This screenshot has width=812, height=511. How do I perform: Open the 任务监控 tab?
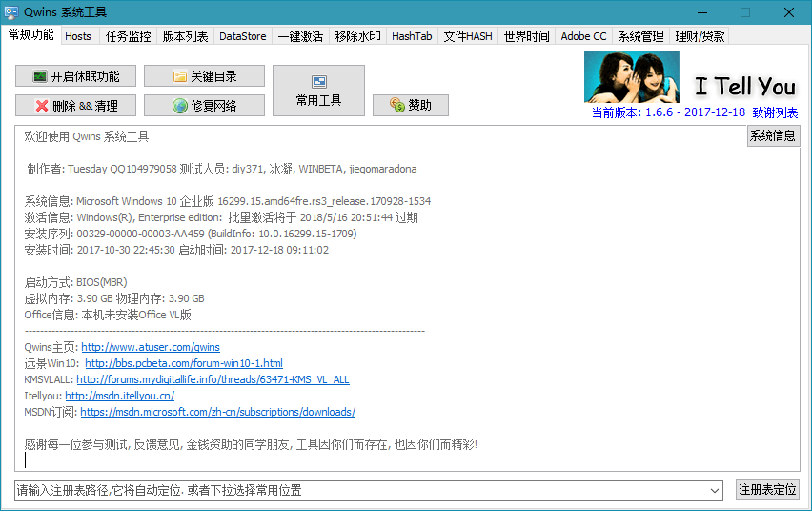point(128,36)
